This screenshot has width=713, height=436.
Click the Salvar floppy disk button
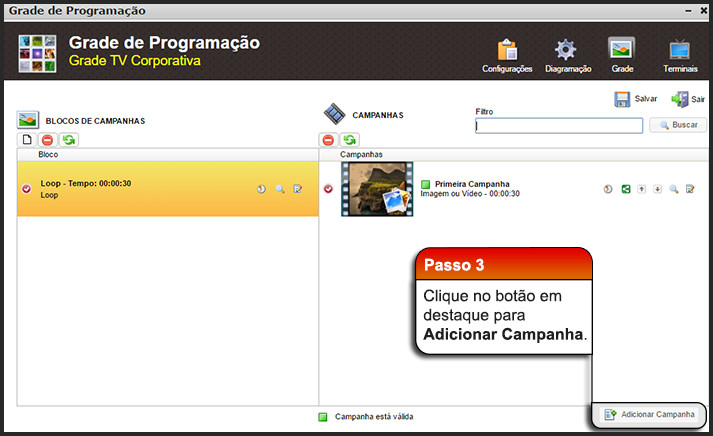pyautogui.click(x=636, y=99)
